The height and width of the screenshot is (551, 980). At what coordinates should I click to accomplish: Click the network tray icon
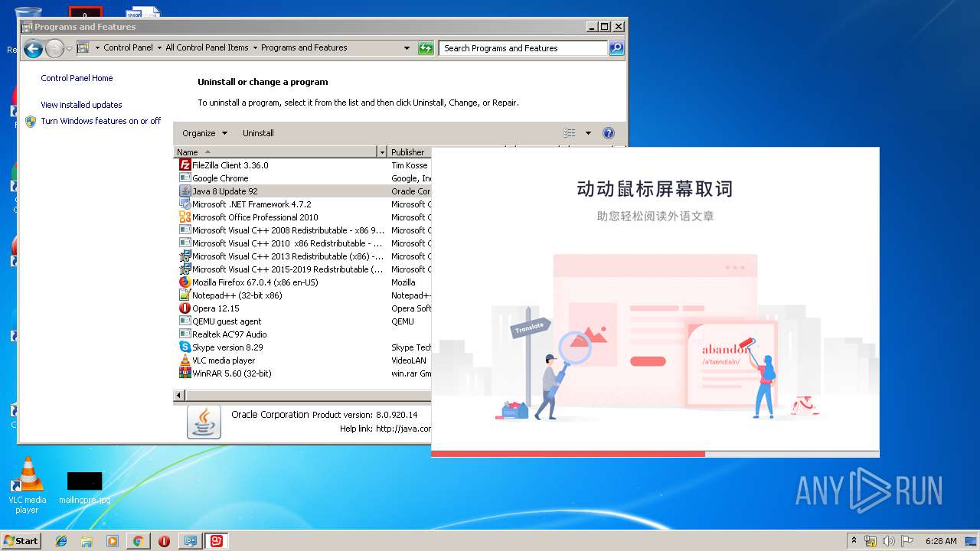871,541
